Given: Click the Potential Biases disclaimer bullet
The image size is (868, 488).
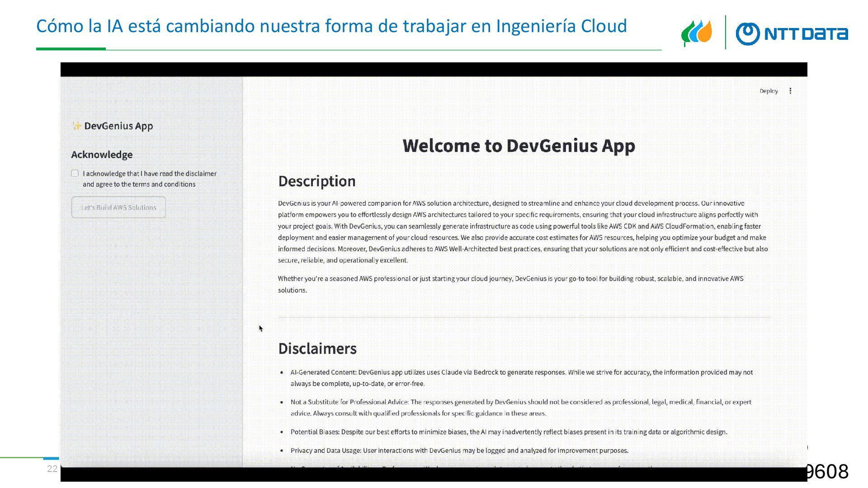Looking at the screenshot, I should [509, 432].
